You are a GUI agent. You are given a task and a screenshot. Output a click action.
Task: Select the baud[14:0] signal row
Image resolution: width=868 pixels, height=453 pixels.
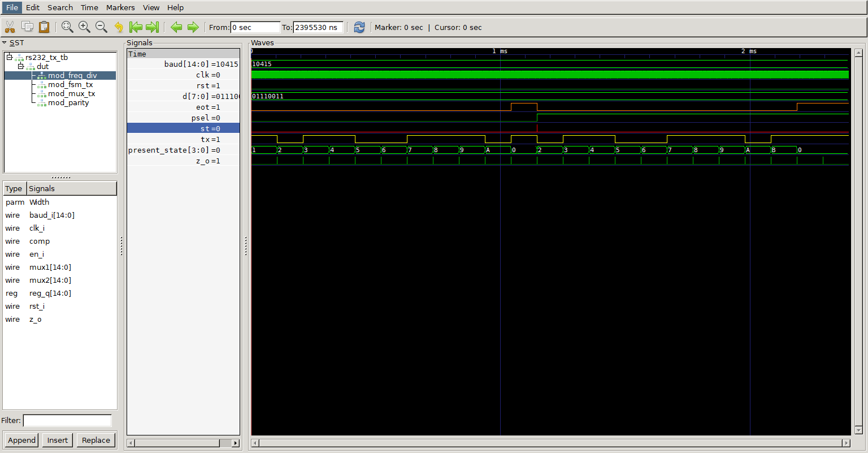coord(183,64)
